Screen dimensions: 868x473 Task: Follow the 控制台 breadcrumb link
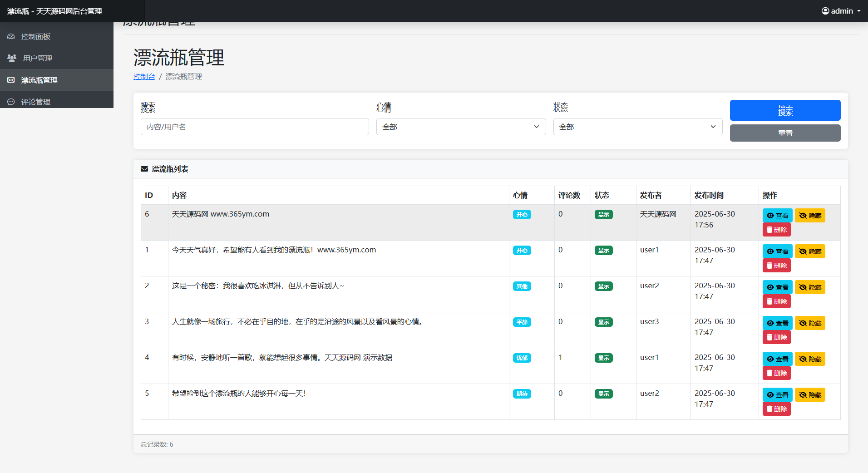[144, 77]
